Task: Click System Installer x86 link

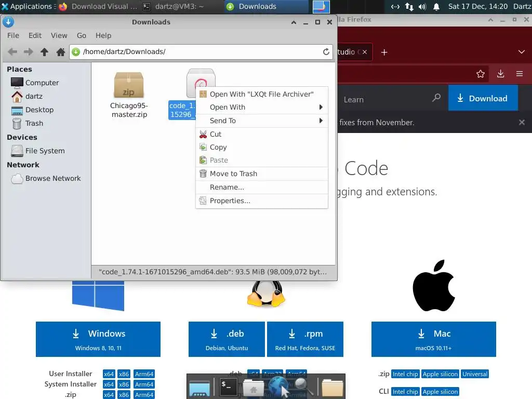Action: 124,384
